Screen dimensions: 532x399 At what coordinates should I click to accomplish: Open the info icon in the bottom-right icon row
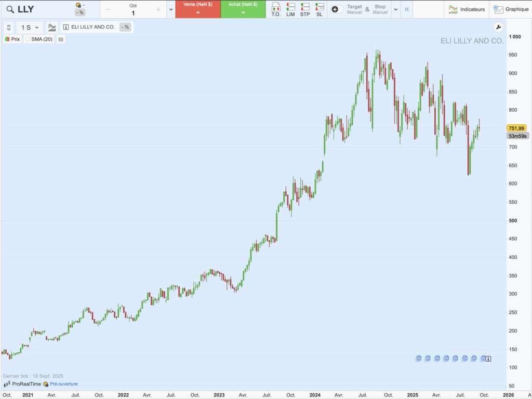[487, 358]
